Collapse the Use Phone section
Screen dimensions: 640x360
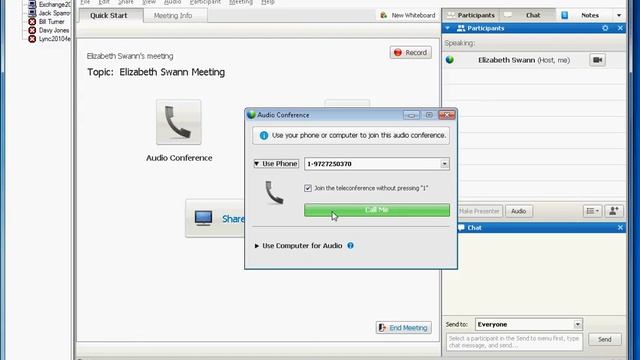(276, 163)
